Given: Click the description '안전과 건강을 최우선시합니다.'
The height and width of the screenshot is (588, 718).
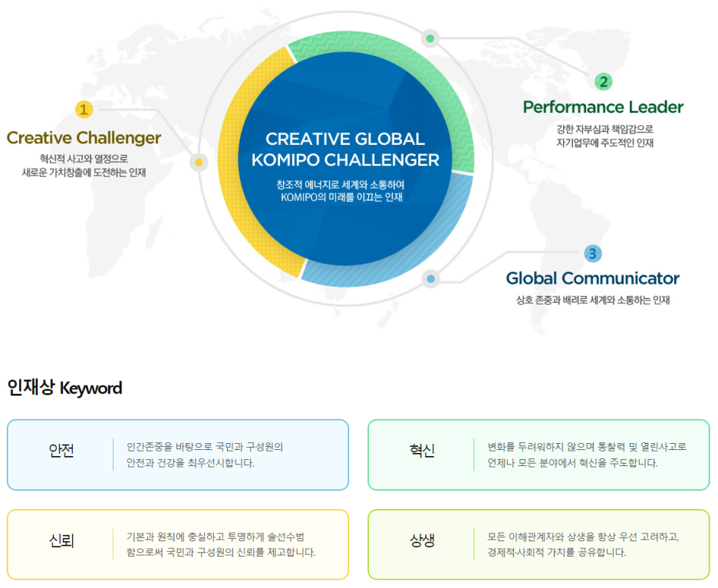Looking at the screenshot, I should click(x=190, y=463).
